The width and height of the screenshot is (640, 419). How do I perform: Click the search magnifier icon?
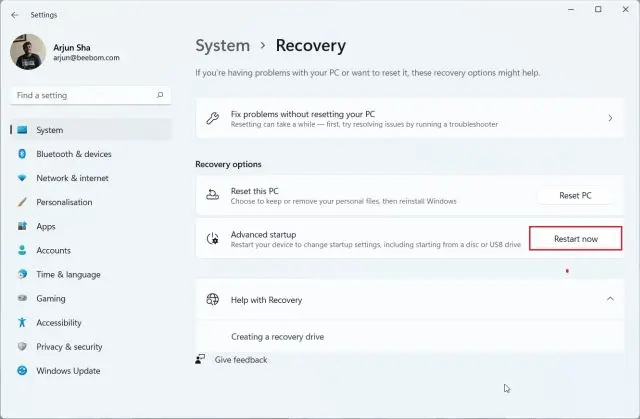coord(160,95)
